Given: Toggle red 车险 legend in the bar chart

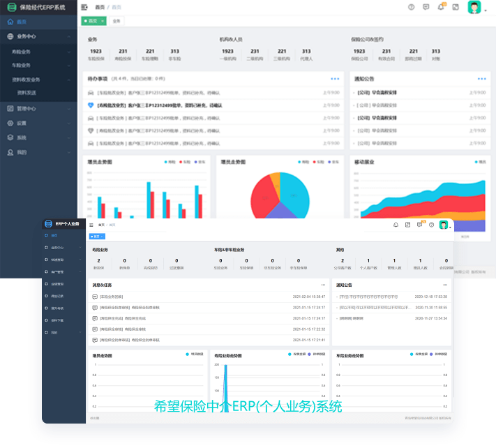Looking at the screenshot, I should coord(185,162).
